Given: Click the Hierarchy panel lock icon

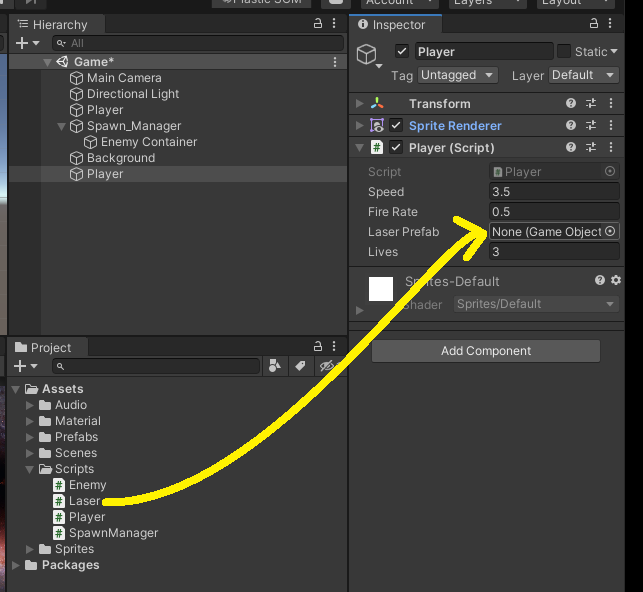Looking at the screenshot, I should click(318, 23).
